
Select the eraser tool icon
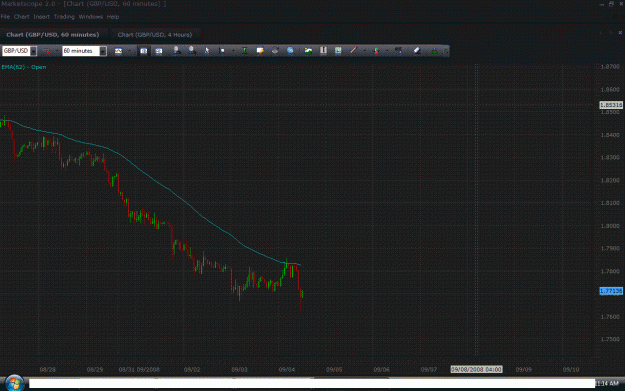(417, 51)
